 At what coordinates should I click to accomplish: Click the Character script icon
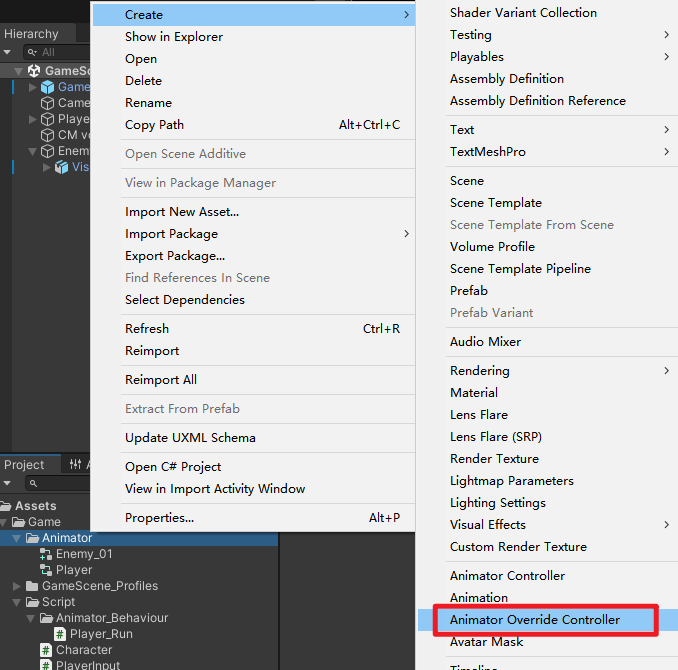(46, 650)
